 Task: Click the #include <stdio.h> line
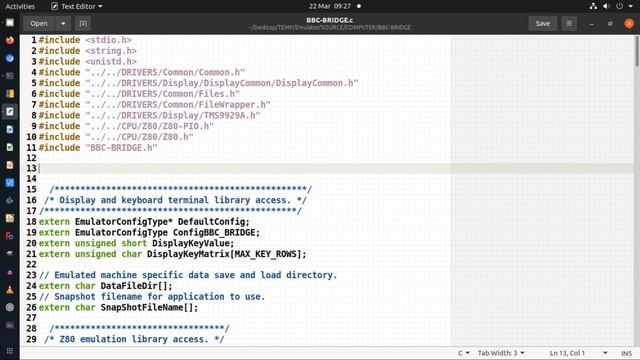pos(85,40)
